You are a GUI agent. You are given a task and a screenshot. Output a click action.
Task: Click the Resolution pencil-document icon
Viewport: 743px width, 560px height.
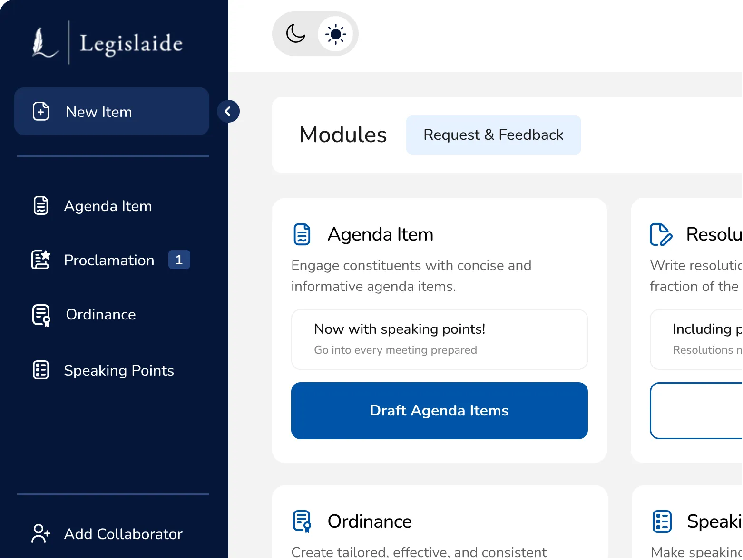pyautogui.click(x=661, y=234)
